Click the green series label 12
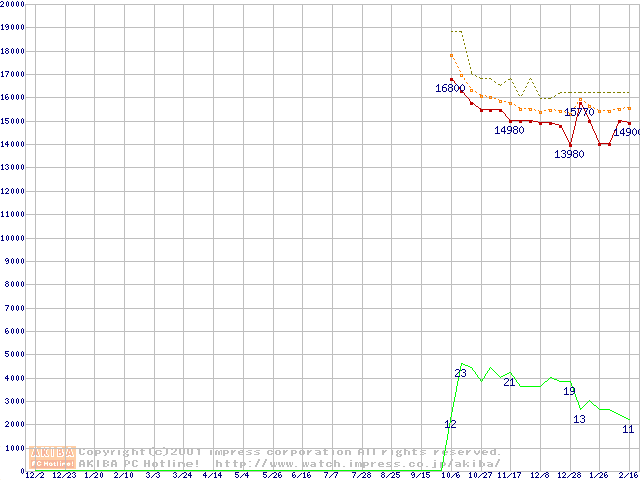The width and height of the screenshot is (640, 480). (x=450, y=425)
